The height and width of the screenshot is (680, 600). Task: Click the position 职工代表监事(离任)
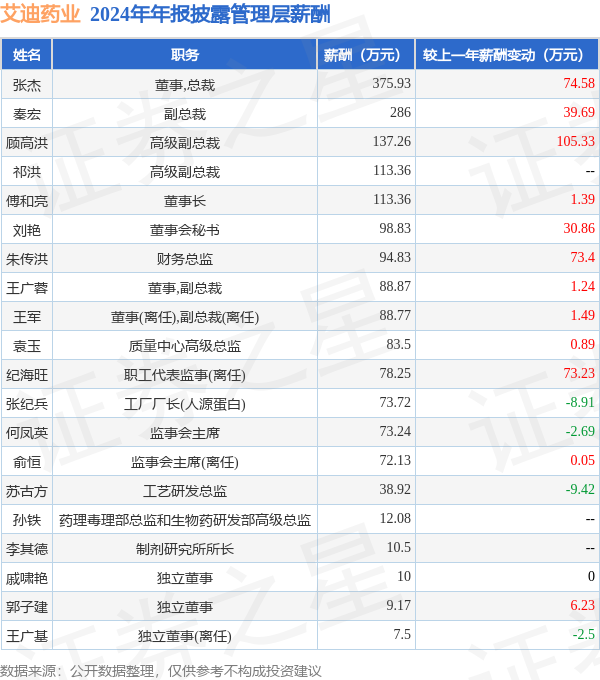click(x=185, y=375)
